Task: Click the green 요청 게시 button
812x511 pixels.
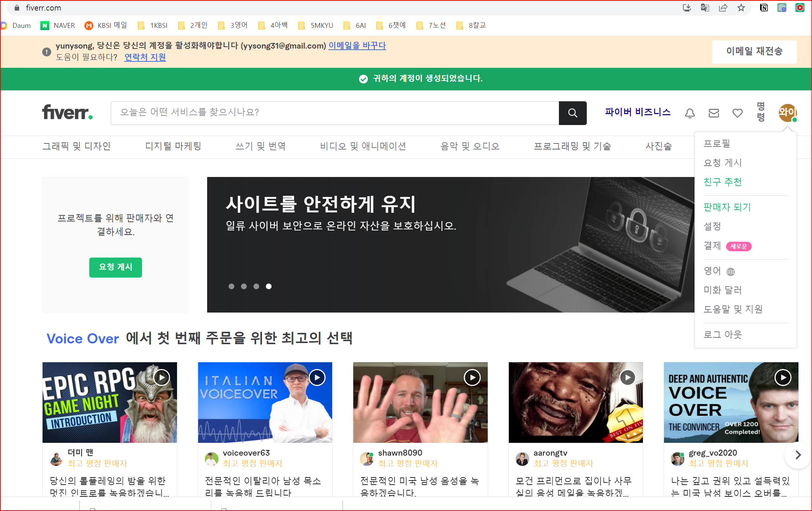Action: (x=116, y=267)
